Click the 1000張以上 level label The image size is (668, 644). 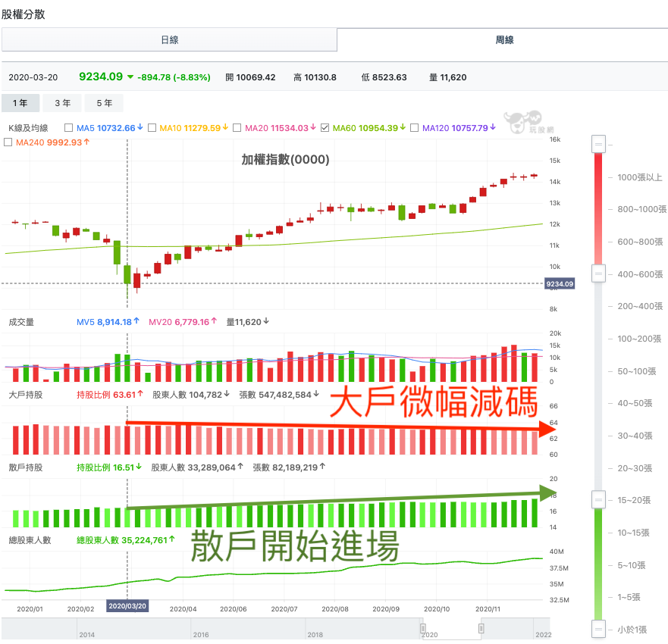(639, 177)
